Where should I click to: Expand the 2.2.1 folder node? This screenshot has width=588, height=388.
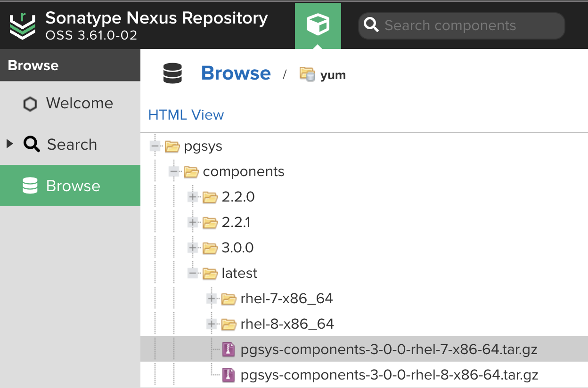click(x=193, y=222)
